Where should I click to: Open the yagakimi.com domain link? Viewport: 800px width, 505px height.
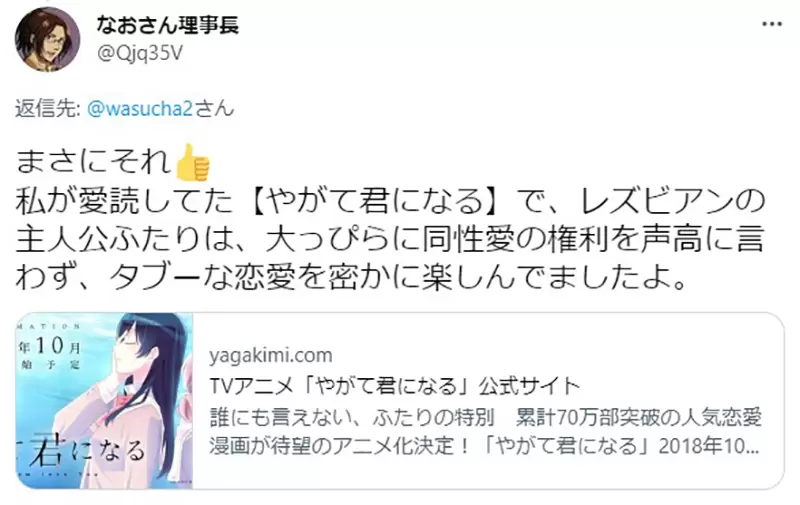[x=270, y=355]
